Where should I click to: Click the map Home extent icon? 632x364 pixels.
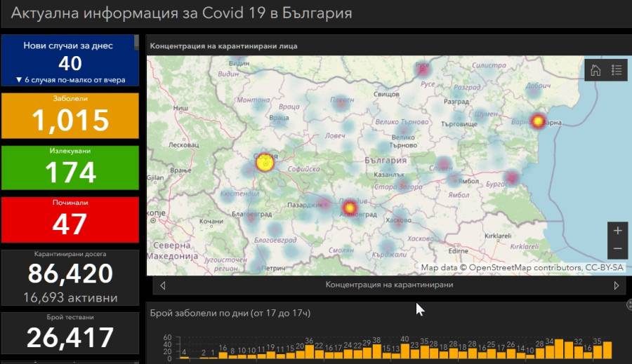[595, 70]
